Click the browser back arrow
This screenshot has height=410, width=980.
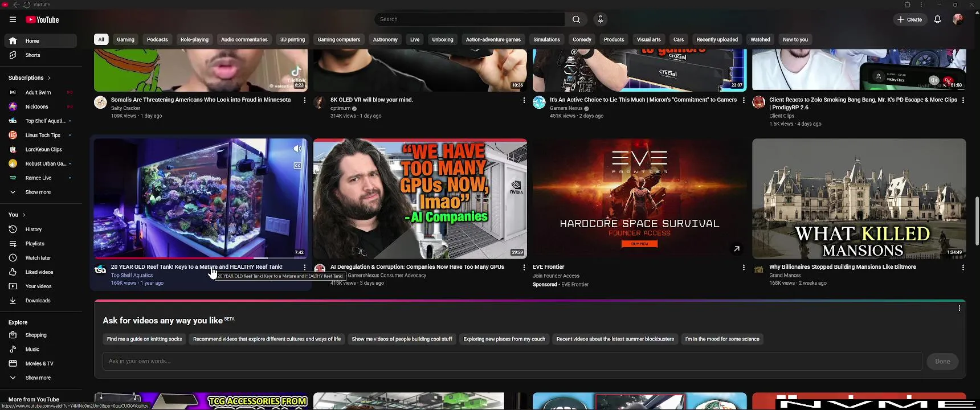tap(16, 5)
